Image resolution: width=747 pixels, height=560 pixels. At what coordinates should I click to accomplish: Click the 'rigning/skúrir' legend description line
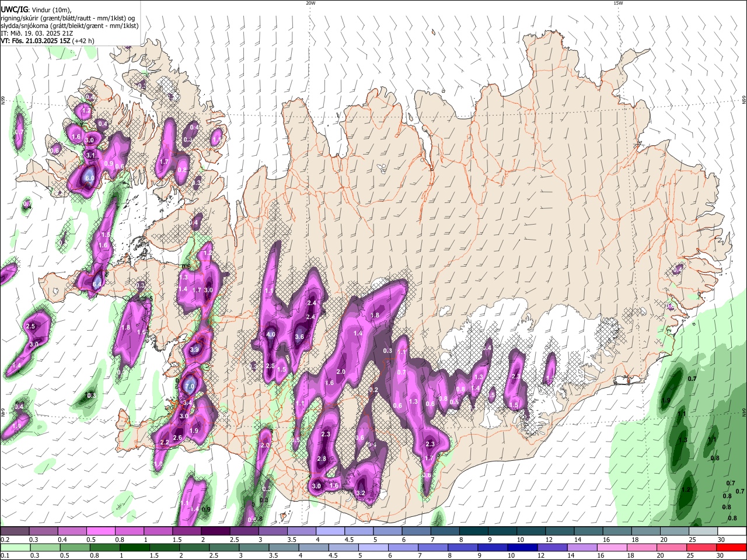pos(68,18)
